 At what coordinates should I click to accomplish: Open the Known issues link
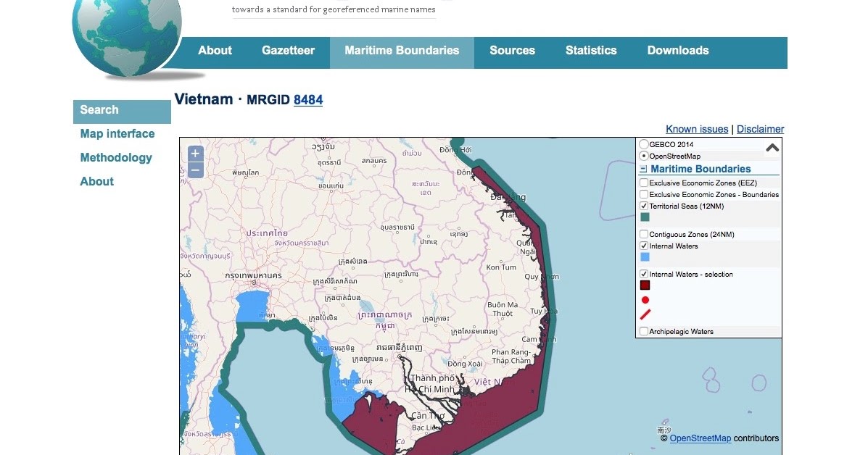tap(697, 129)
